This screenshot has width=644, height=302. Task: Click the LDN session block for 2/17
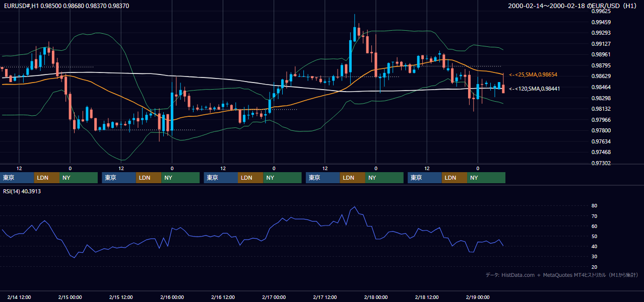[x=353, y=178]
